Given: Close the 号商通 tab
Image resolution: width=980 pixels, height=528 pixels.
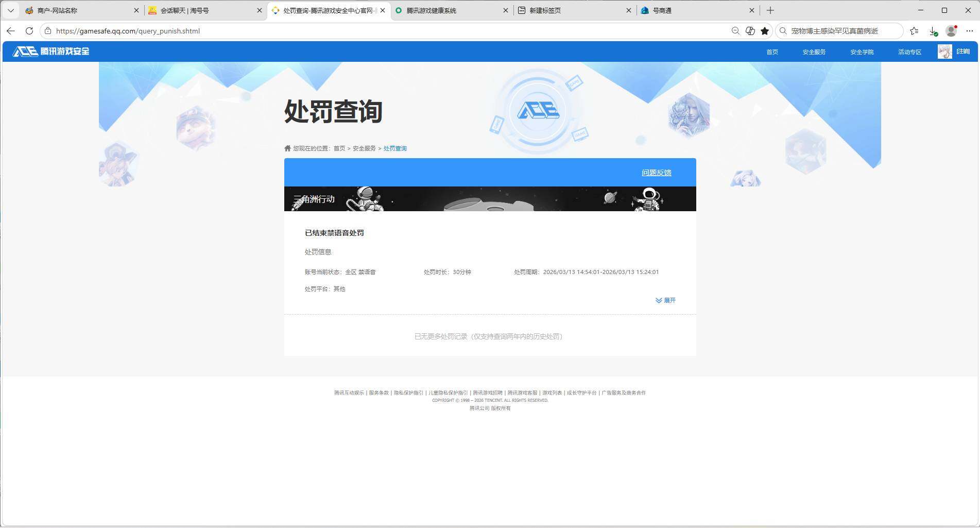Looking at the screenshot, I should pos(752,10).
